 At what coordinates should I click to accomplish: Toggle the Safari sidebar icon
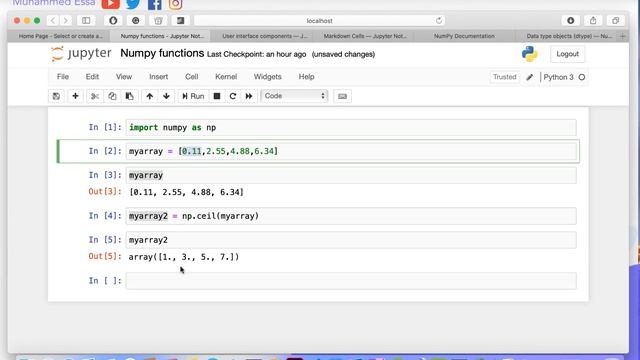tap(86, 20)
